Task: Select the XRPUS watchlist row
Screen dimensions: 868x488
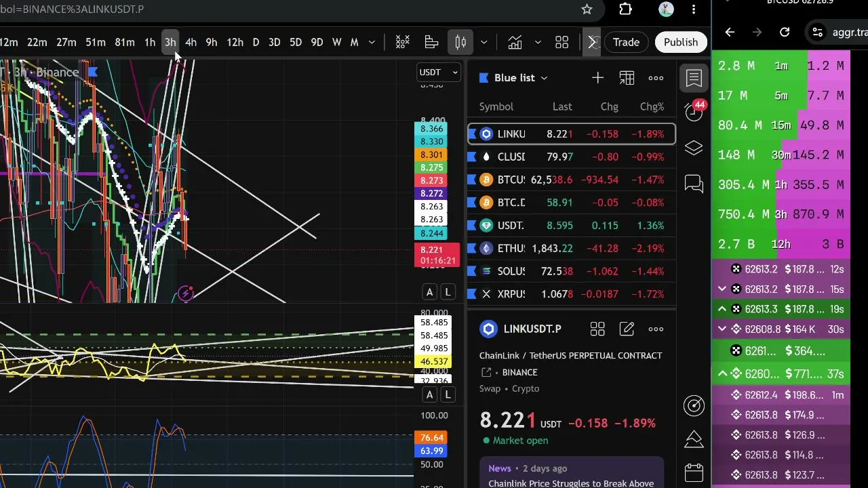Action: tap(572, 294)
